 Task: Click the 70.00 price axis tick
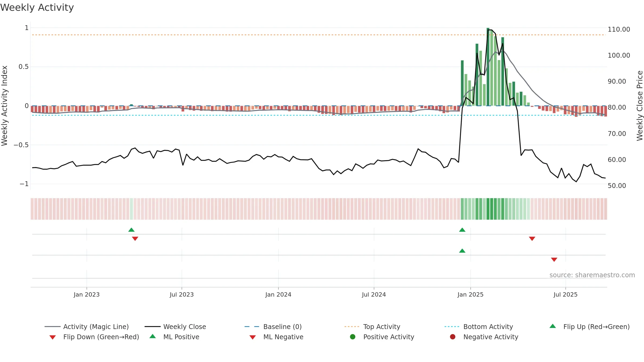point(617,134)
